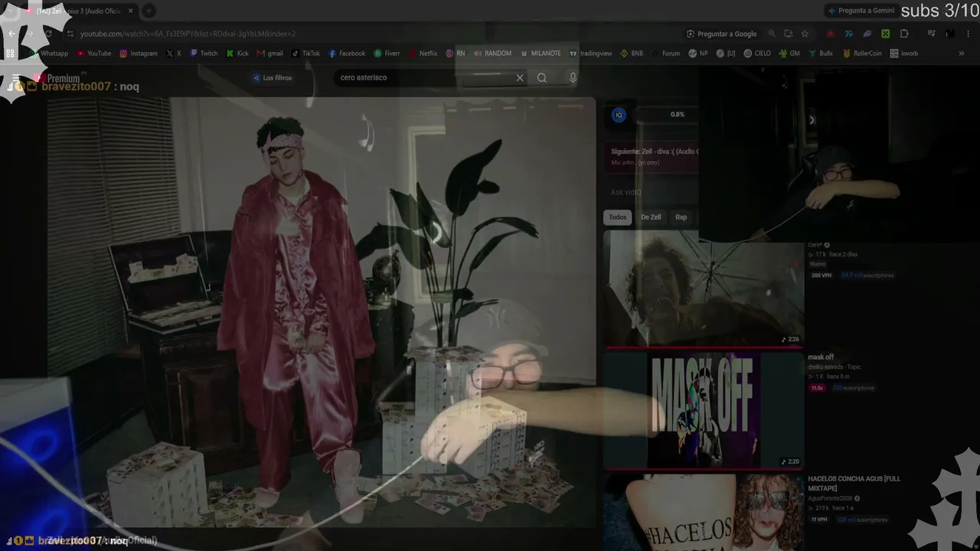The width and height of the screenshot is (980, 551).
Task: Click the Ask vidIQ input field
Action: [652, 192]
